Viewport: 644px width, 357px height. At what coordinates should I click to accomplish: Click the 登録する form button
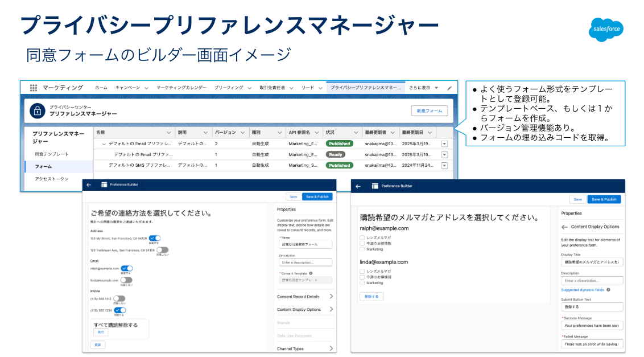(371, 297)
